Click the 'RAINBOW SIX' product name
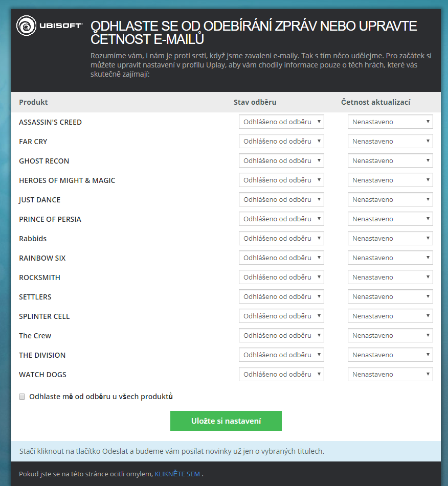Image resolution: width=448 pixels, height=486 pixels. pyautogui.click(x=42, y=258)
